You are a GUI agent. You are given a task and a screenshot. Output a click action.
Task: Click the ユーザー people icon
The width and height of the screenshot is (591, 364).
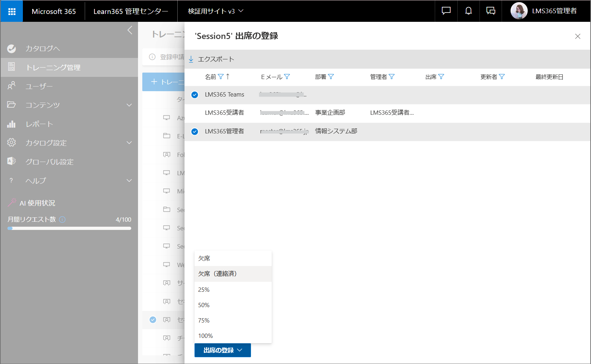(11, 86)
